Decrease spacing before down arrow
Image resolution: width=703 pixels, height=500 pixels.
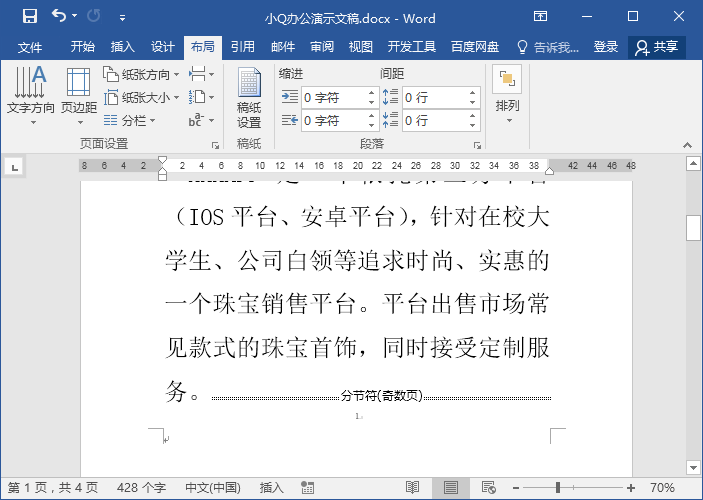coord(473,103)
